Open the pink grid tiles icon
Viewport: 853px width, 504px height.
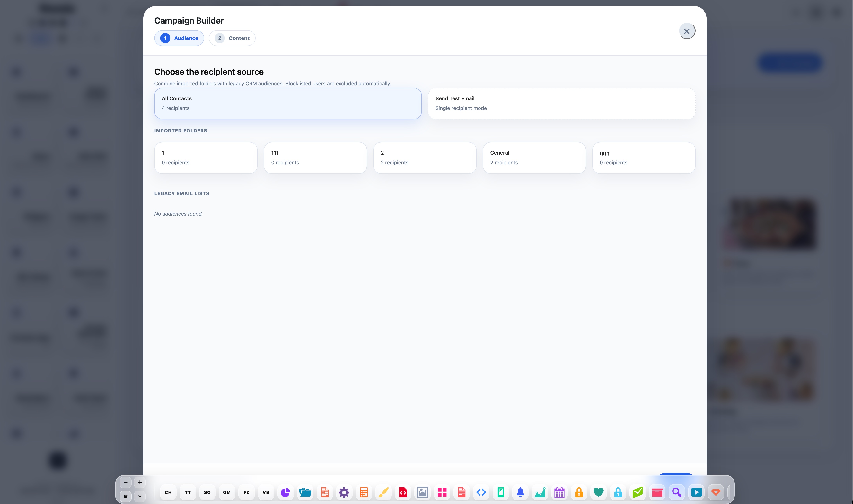(442, 492)
